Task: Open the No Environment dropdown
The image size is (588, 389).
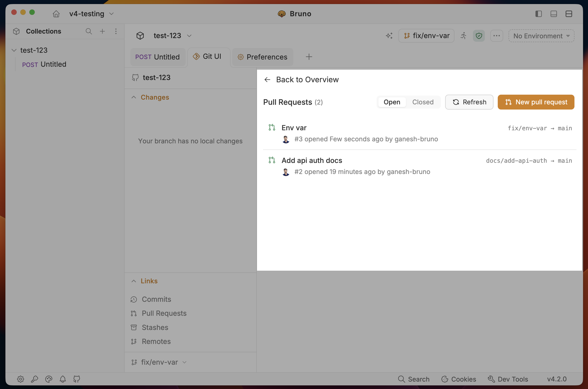Action: 541,36
